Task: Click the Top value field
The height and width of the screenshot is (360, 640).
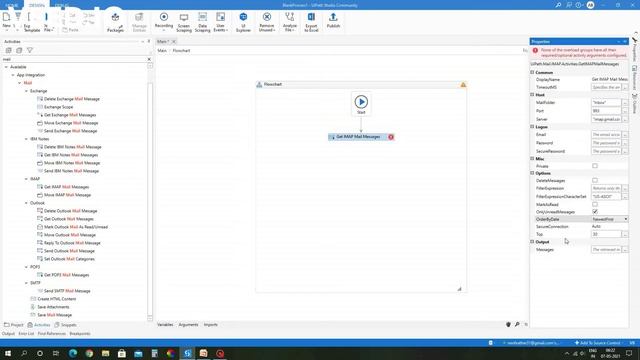Action: 606,234
